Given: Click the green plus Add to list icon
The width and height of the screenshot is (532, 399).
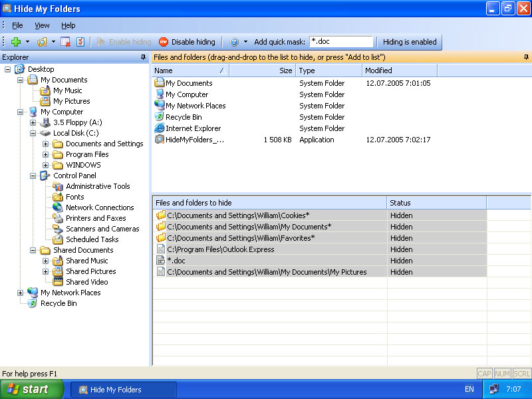Looking at the screenshot, I should pos(15,42).
